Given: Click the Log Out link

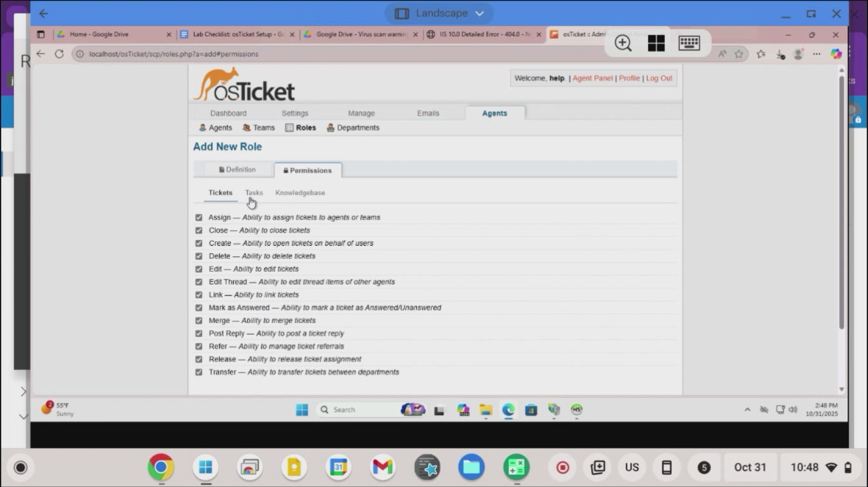Looking at the screenshot, I should coord(659,78).
